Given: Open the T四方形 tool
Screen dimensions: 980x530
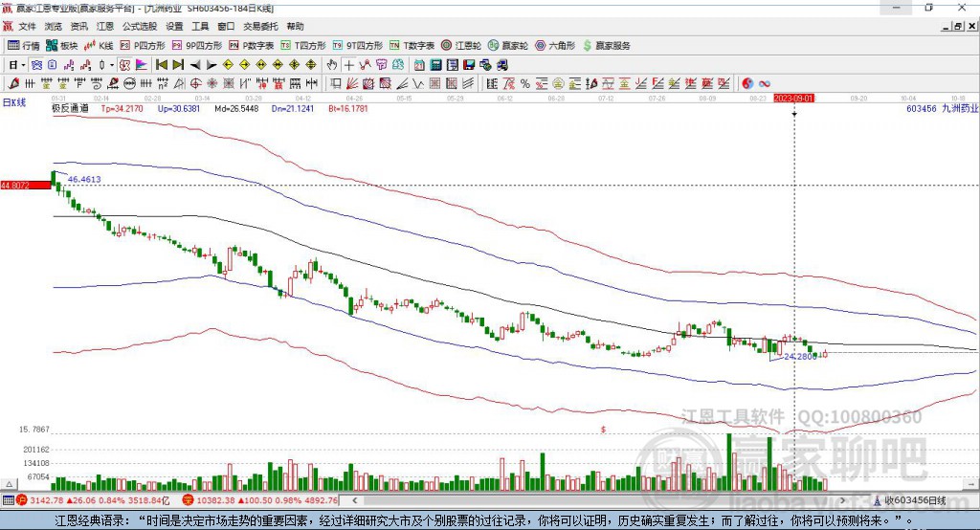Looking at the screenshot, I should click(303, 46).
